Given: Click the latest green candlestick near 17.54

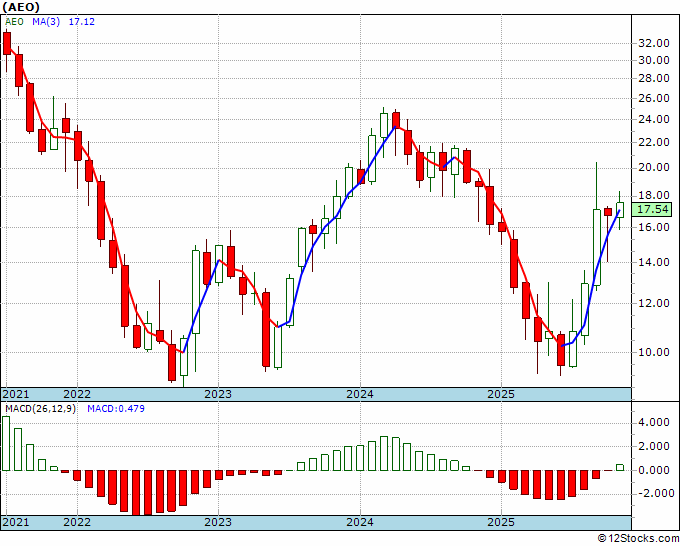Looking at the screenshot, I should pos(620,210).
